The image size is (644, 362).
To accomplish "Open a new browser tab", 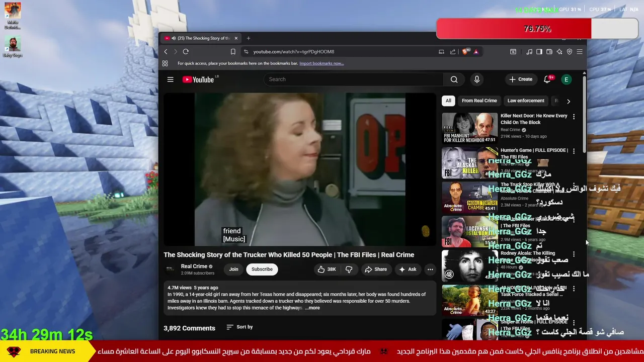I will (x=248, y=38).
